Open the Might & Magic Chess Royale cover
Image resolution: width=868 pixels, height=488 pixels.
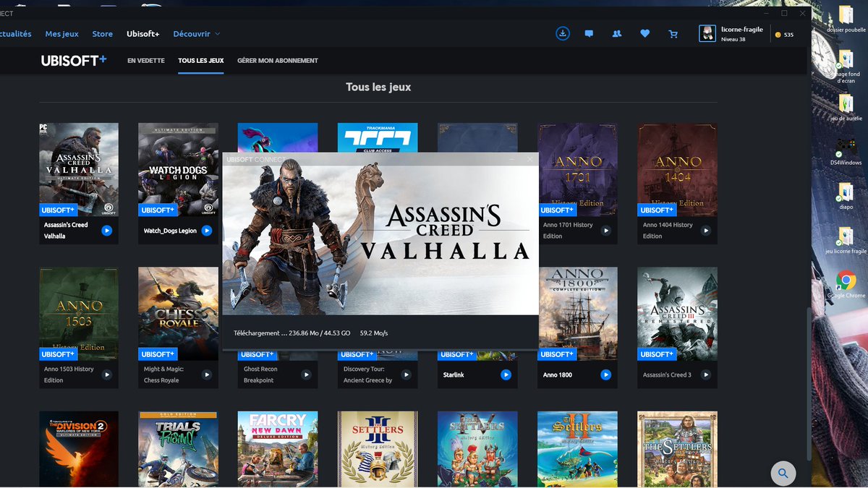click(x=179, y=314)
